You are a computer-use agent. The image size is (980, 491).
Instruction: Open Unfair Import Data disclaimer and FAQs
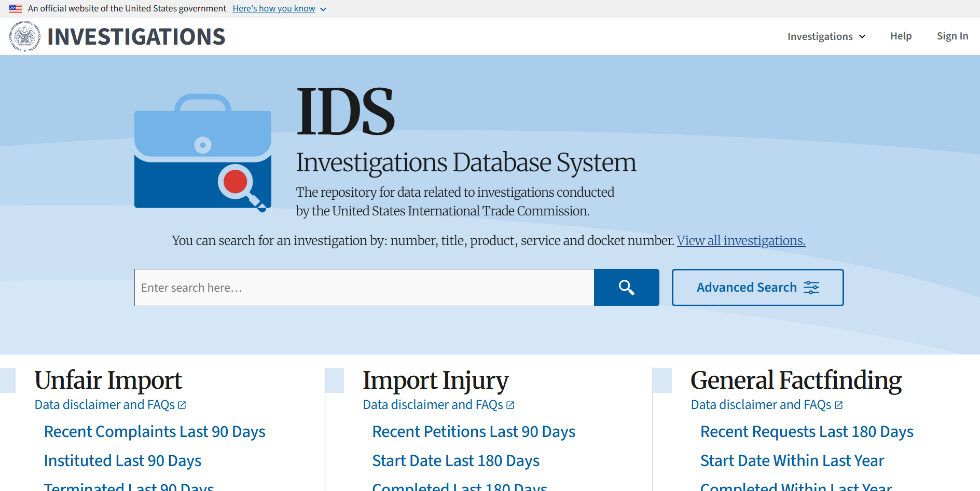[110, 405]
